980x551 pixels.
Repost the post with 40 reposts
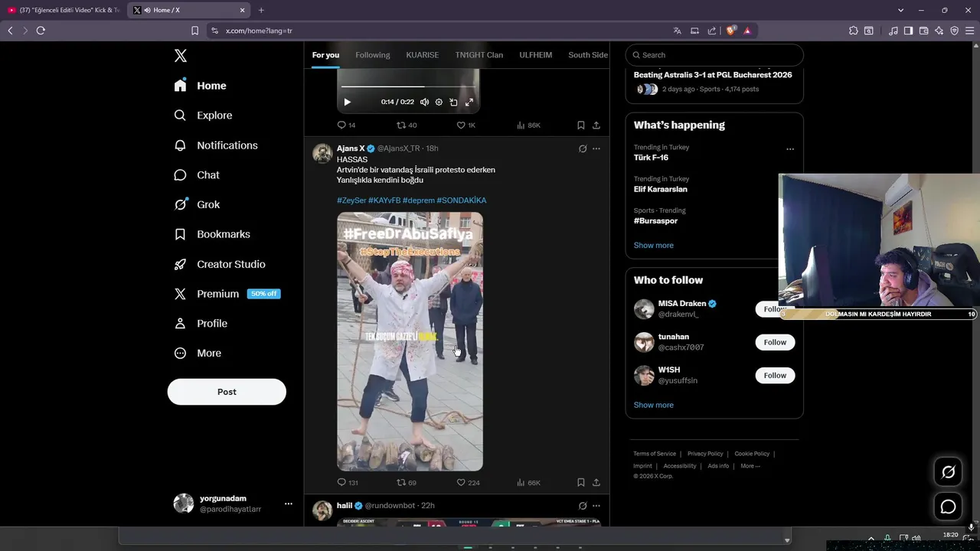[x=407, y=125]
